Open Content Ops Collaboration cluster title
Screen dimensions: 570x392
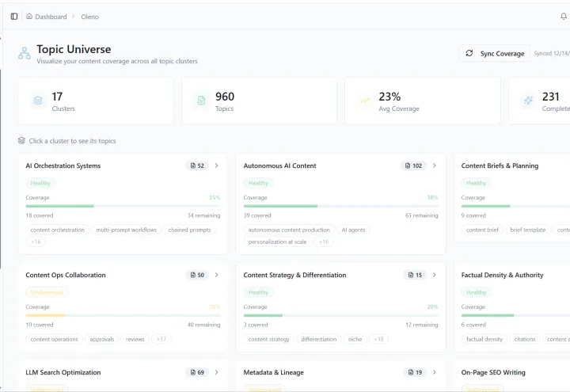[x=66, y=275]
